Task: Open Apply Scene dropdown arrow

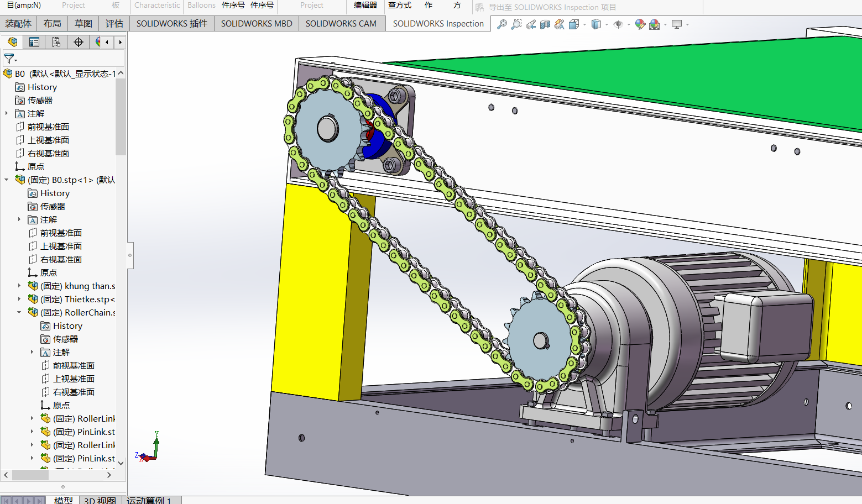Action: (665, 24)
